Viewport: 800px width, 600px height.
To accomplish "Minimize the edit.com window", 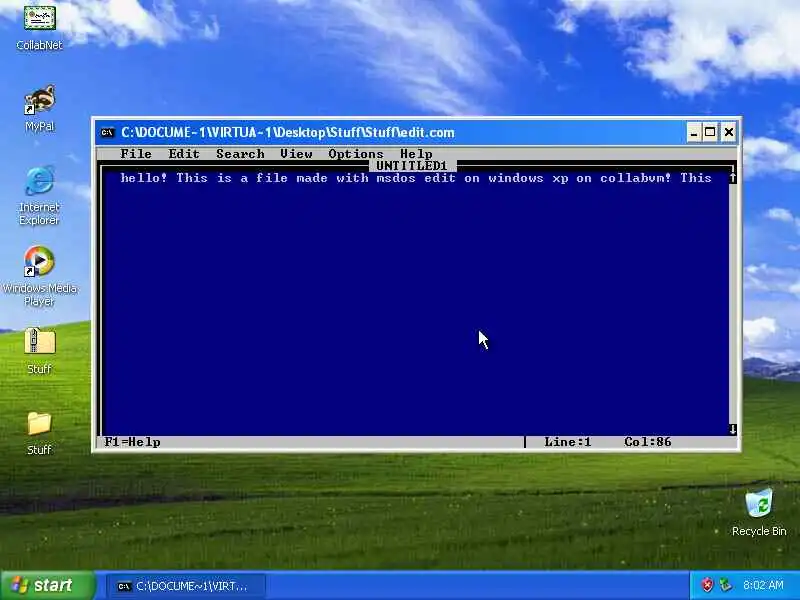I will click(x=693, y=133).
